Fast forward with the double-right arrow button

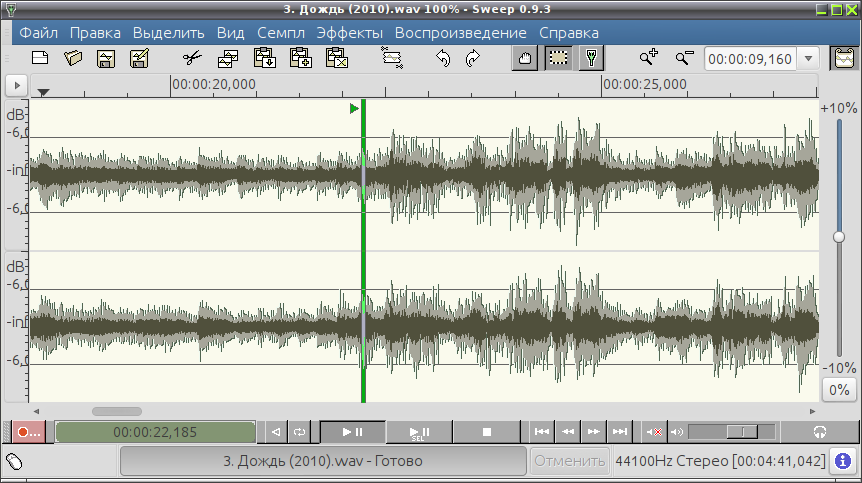click(594, 432)
